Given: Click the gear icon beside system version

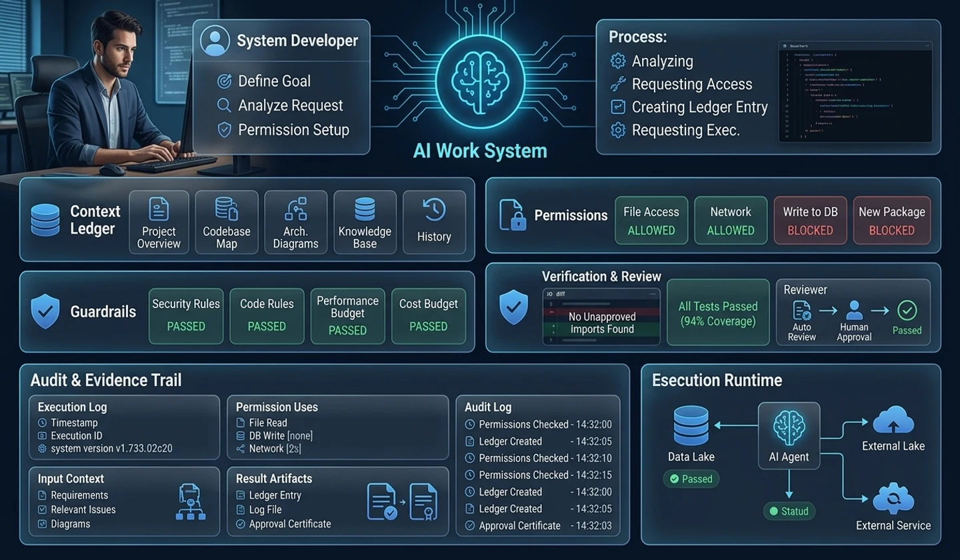Looking at the screenshot, I should click(43, 449).
